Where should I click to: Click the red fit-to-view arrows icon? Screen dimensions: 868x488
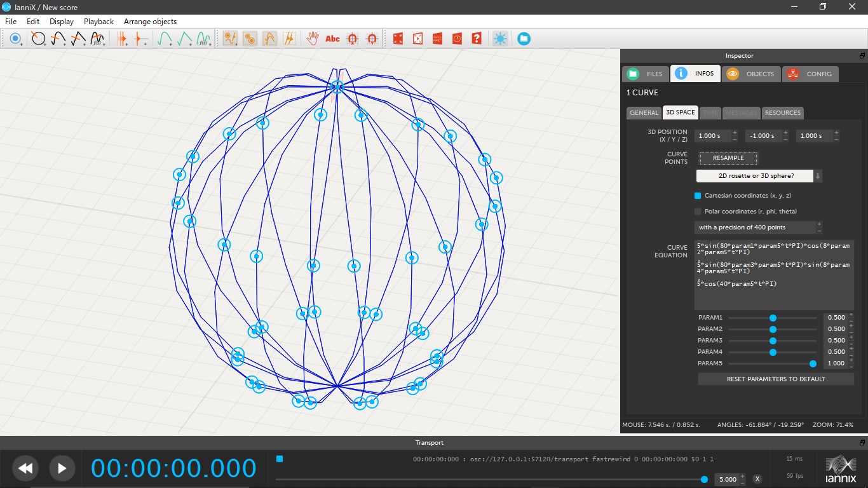[398, 39]
